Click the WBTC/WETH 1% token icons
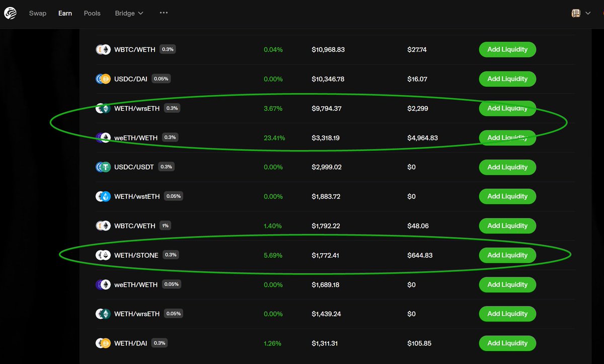 pos(103,226)
